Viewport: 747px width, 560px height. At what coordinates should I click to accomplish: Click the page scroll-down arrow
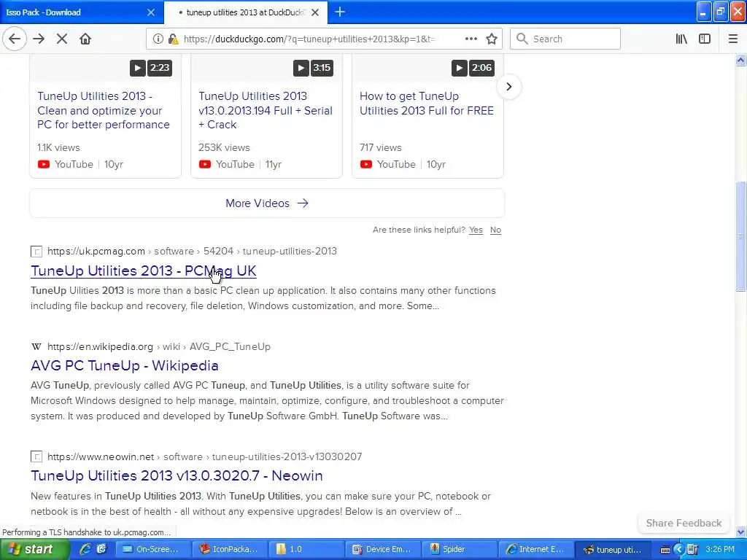tap(740, 532)
